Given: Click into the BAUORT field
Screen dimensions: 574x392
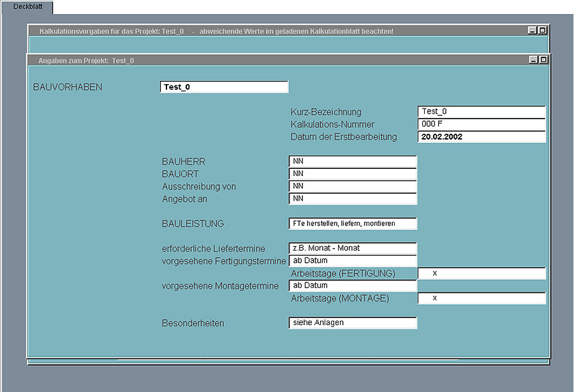Looking at the screenshot, I should click(352, 174).
